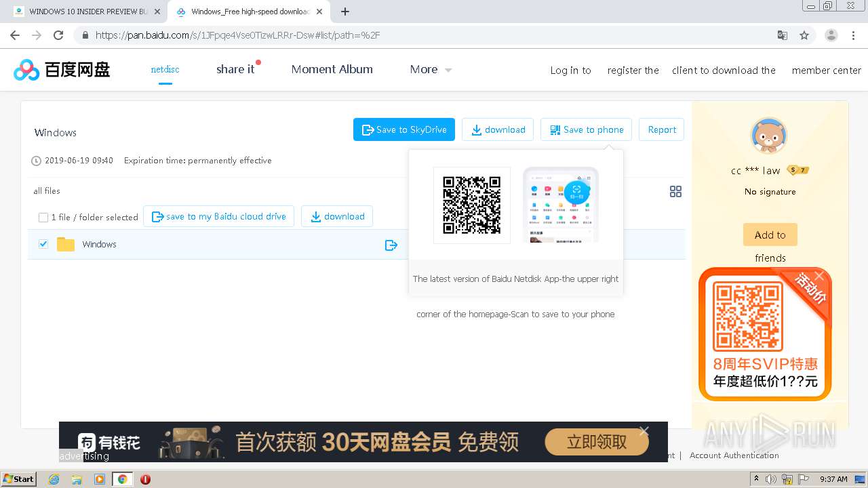The height and width of the screenshot is (488, 868).
Task: Click client to download link
Action: click(x=724, y=70)
